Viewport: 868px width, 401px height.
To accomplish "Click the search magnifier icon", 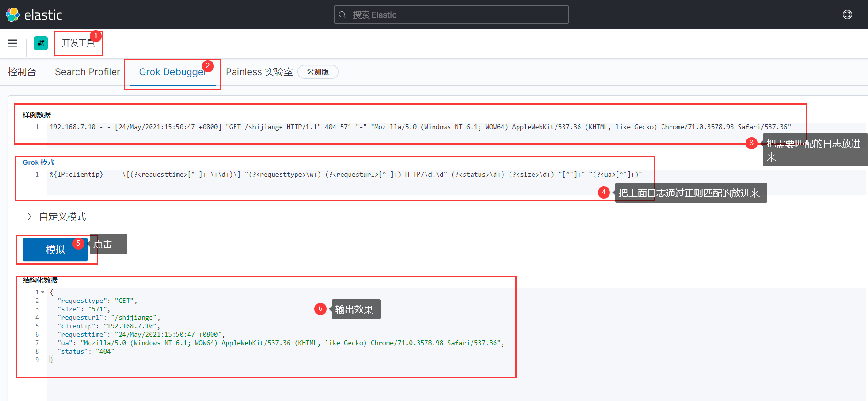I will pos(343,15).
